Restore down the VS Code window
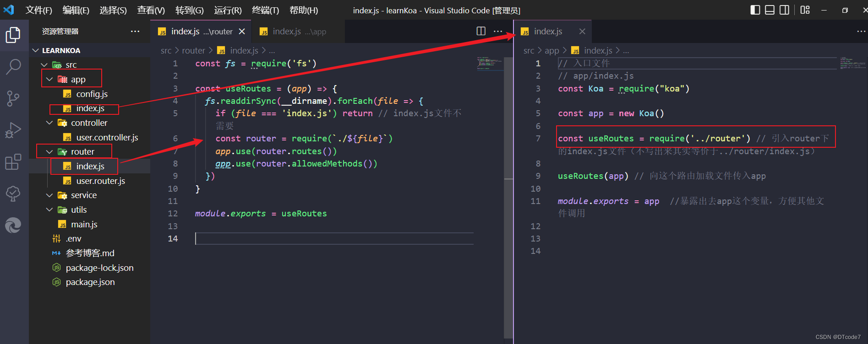Screen dimensions: 868x344 point(845,10)
